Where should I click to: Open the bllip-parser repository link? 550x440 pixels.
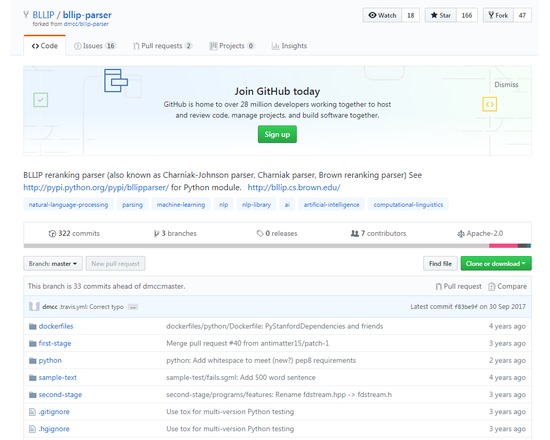click(x=87, y=15)
